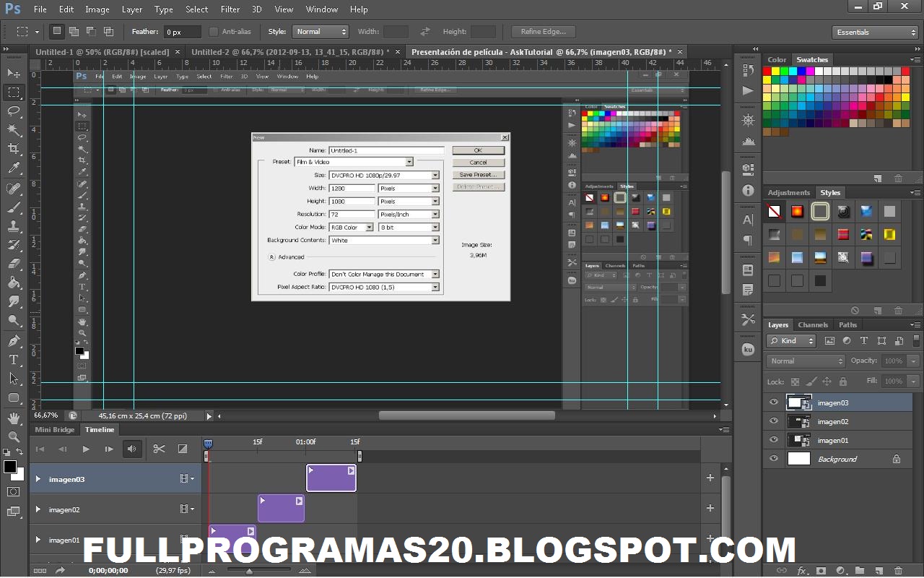This screenshot has height=578, width=924.
Task: Click the foreground color swatch
Action: pyautogui.click(x=9, y=467)
